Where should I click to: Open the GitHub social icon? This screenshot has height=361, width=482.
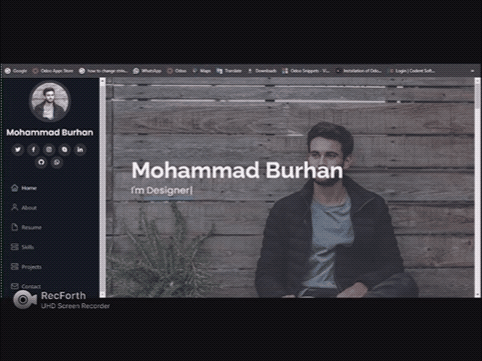[41, 162]
